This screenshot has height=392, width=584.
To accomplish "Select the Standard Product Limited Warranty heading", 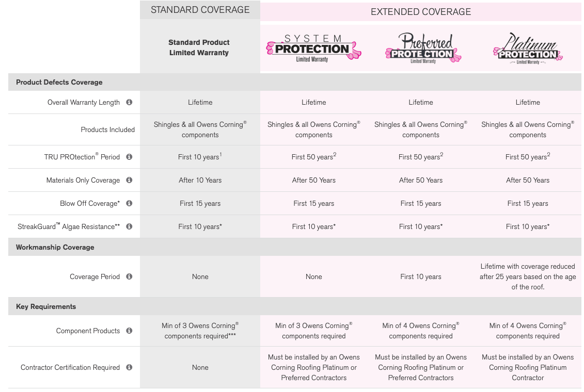I will tap(199, 47).
